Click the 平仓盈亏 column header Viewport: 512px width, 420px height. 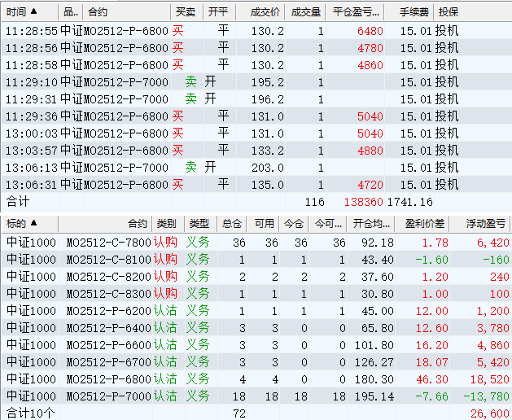pos(357,13)
